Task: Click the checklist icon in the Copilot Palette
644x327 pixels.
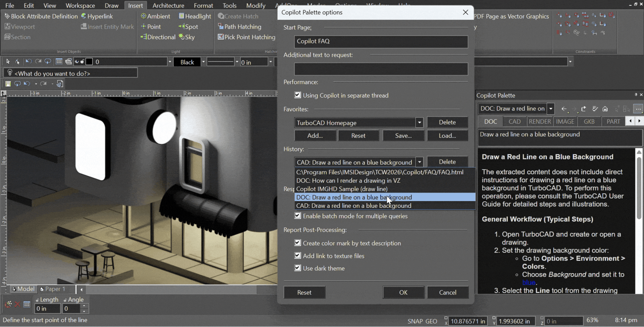Action: [595, 109]
